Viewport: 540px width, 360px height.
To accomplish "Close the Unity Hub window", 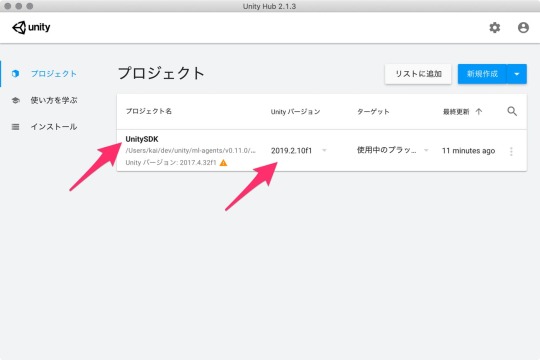I will (x=8, y=6).
